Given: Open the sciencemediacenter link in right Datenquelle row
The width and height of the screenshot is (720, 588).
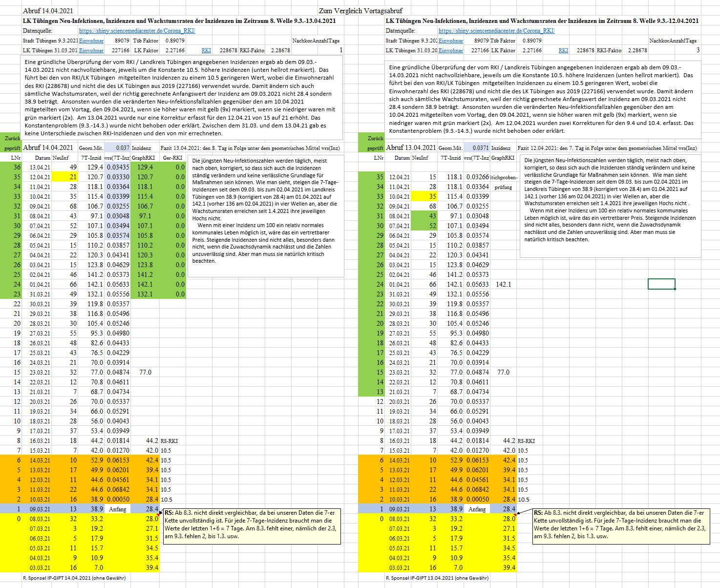Looking at the screenshot, I should [496, 31].
